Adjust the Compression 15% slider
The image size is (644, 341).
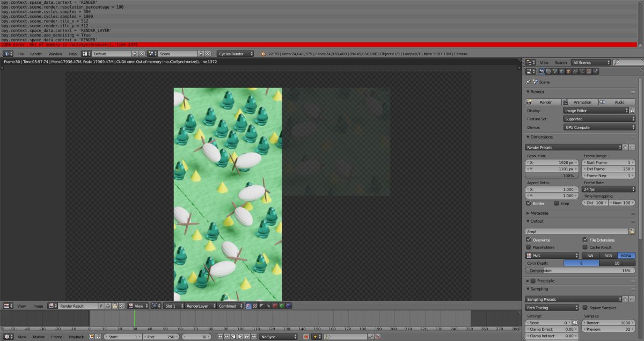point(580,271)
